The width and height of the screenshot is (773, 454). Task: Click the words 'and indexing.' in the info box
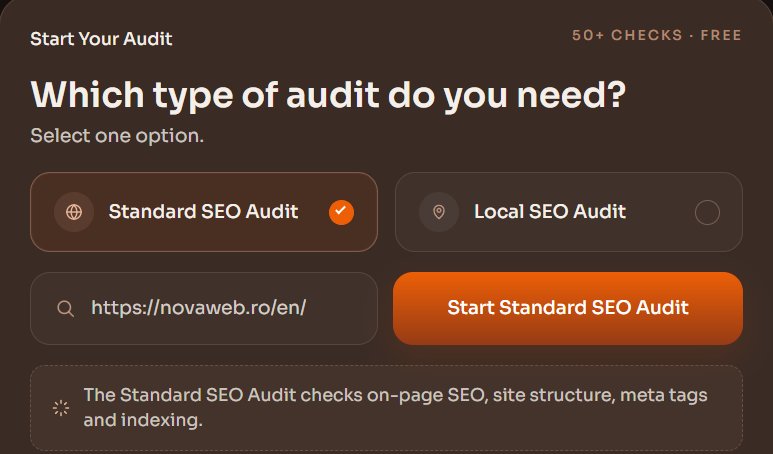pyautogui.click(x=143, y=420)
